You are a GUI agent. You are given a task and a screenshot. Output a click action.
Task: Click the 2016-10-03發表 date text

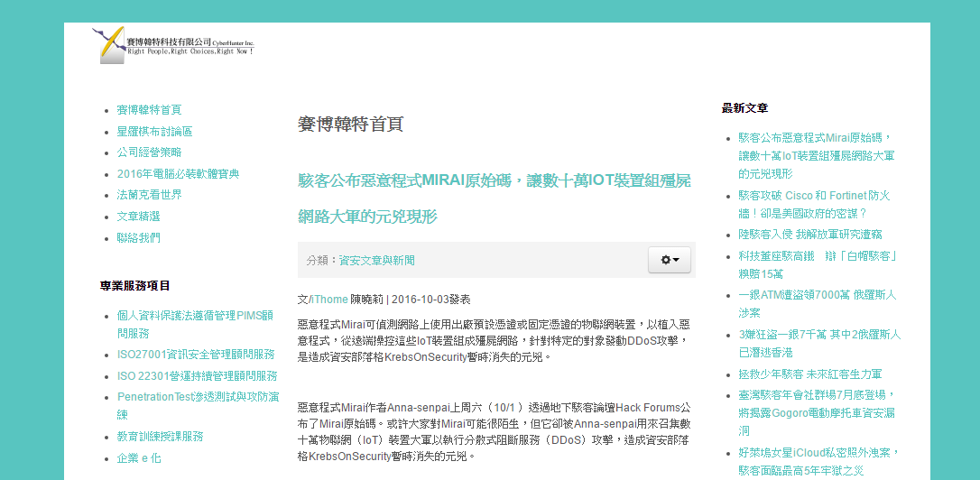tap(431, 300)
